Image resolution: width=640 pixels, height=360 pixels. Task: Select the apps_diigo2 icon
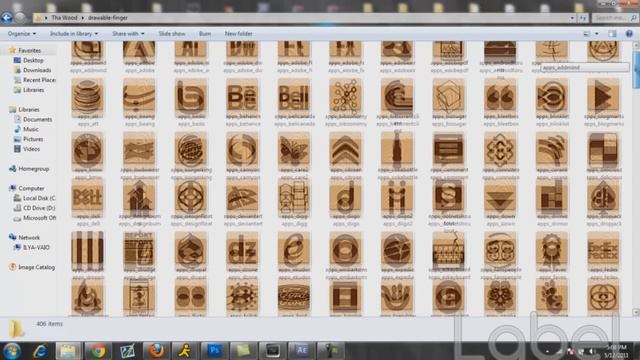point(397,197)
